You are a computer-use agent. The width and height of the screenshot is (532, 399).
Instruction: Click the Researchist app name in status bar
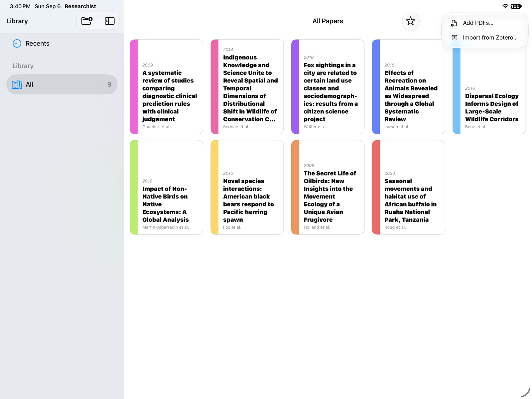click(x=80, y=6)
